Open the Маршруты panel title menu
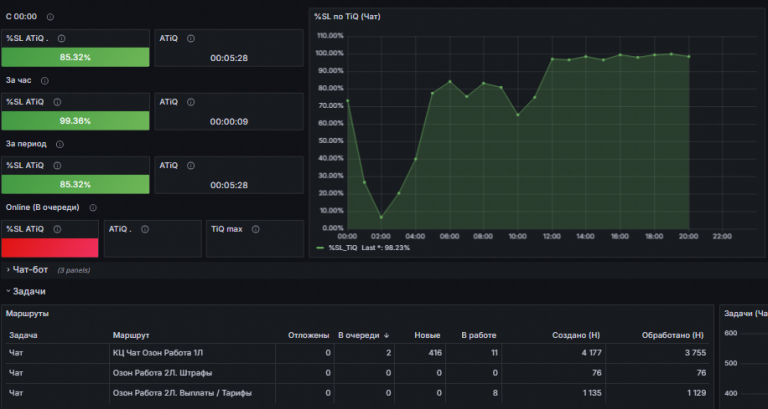 click(x=27, y=313)
